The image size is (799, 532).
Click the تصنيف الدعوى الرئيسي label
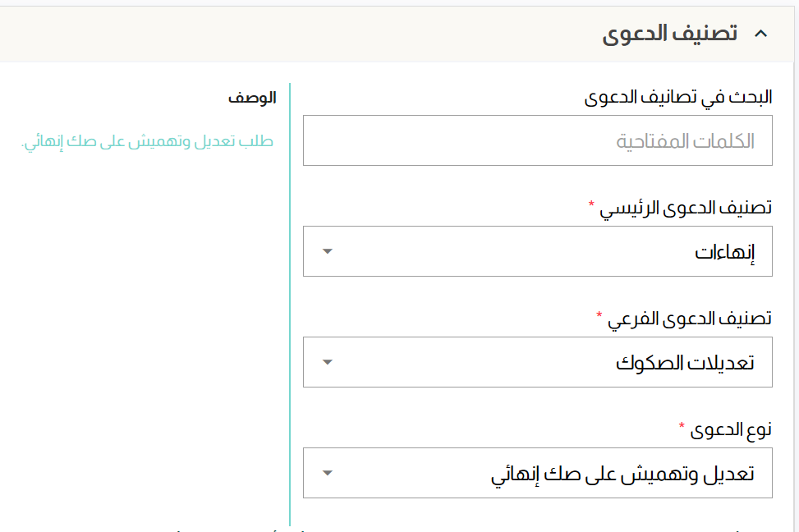tap(686, 208)
